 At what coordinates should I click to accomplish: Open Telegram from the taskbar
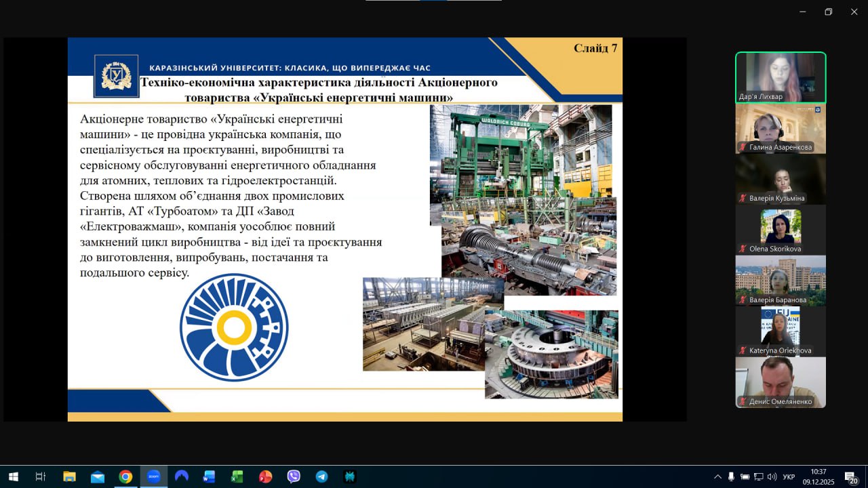coord(321,476)
